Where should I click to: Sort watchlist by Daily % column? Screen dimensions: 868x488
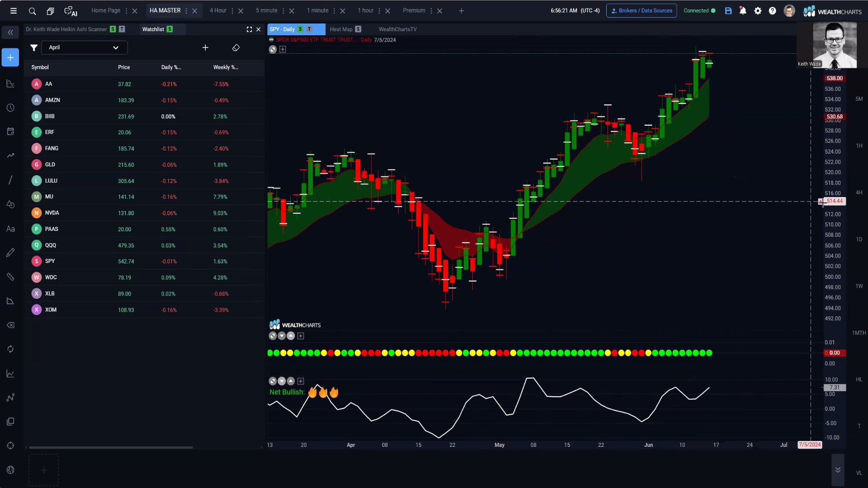(171, 67)
